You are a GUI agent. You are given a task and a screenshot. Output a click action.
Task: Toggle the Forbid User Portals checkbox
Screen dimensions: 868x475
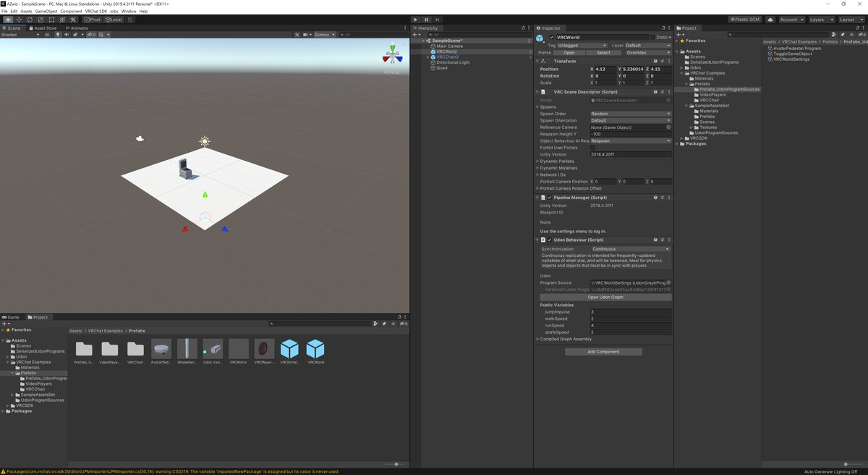[x=593, y=148]
